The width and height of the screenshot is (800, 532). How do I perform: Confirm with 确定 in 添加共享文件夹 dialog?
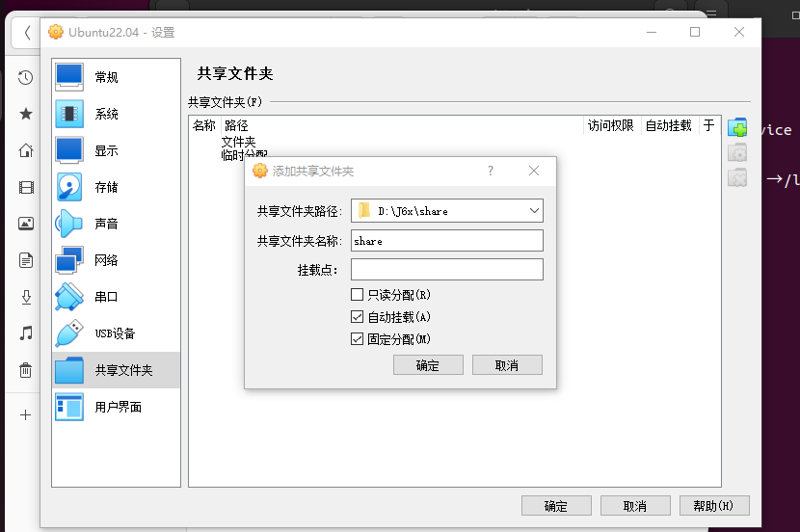click(x=428, y=365)
